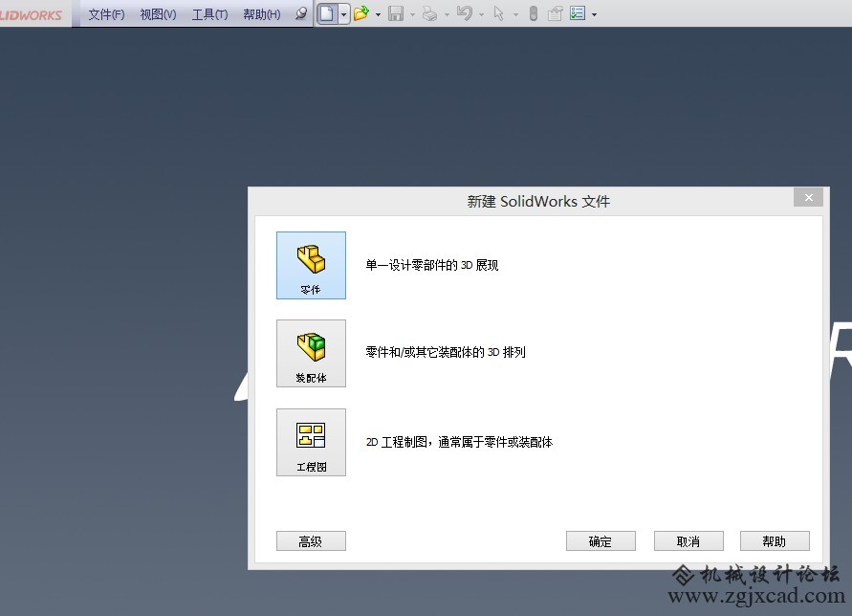
Task: Pin the menu bar with the pushpin icon
Action: tap(301, 13)
